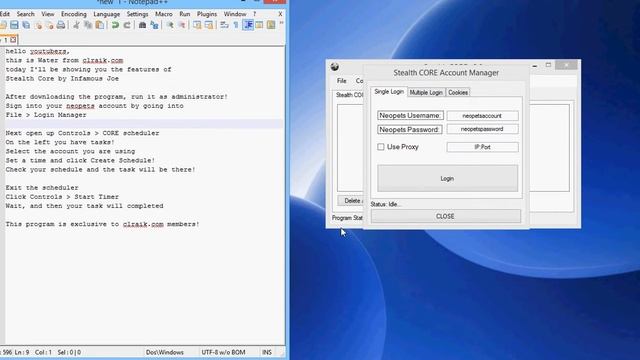The image size is (640, 360).
Task: Switch to the Cookies tab
Action: 458,93
